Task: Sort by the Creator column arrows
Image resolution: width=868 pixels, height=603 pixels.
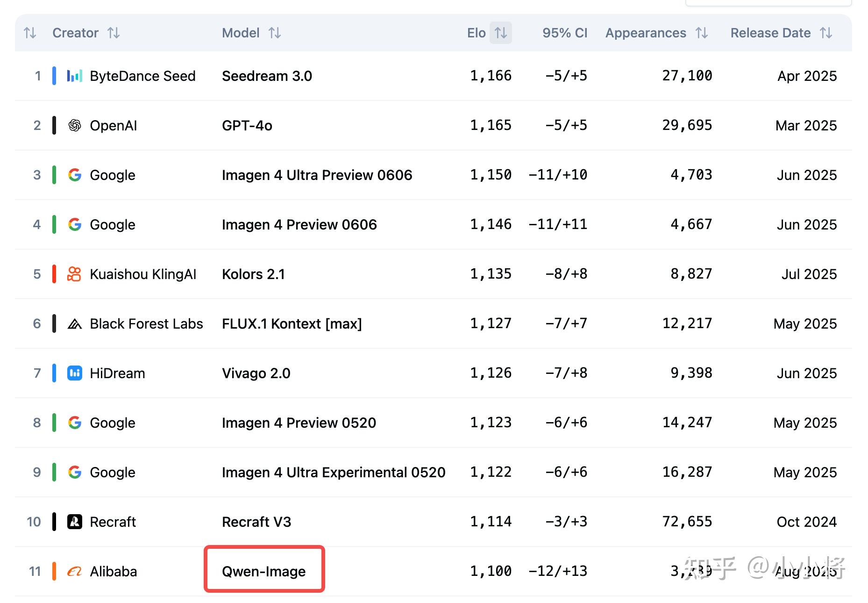Action: pyautogui.click(x=114, y=33)
